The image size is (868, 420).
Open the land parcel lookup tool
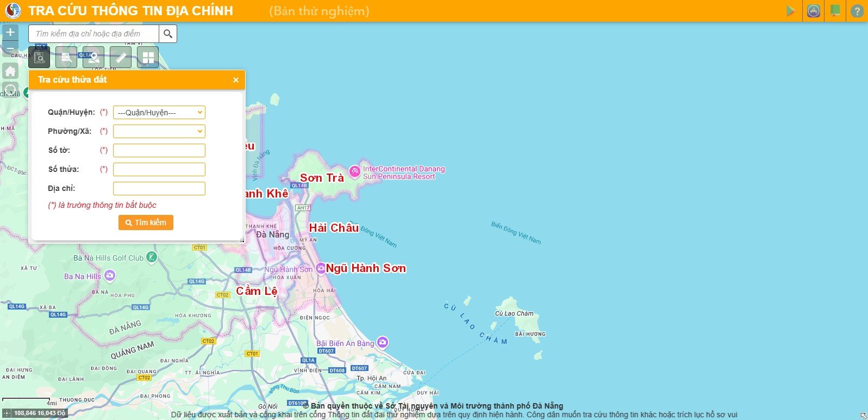[x=39, y=57]
